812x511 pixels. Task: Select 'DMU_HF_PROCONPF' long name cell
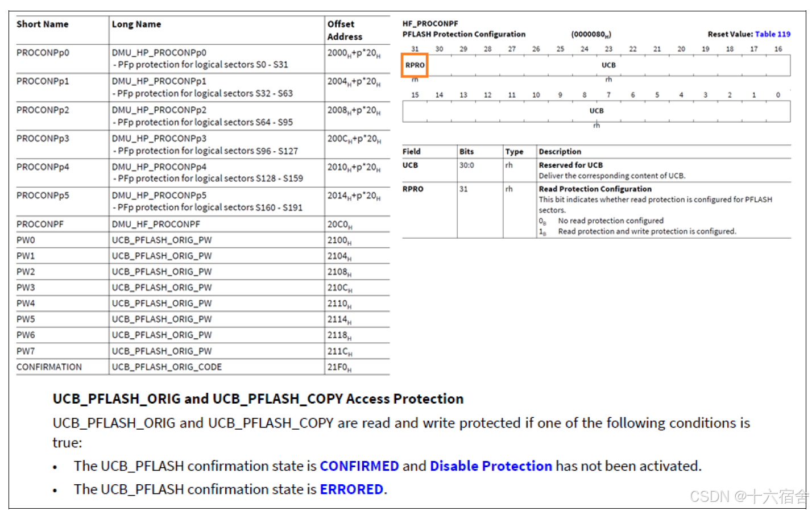(156, 224)
